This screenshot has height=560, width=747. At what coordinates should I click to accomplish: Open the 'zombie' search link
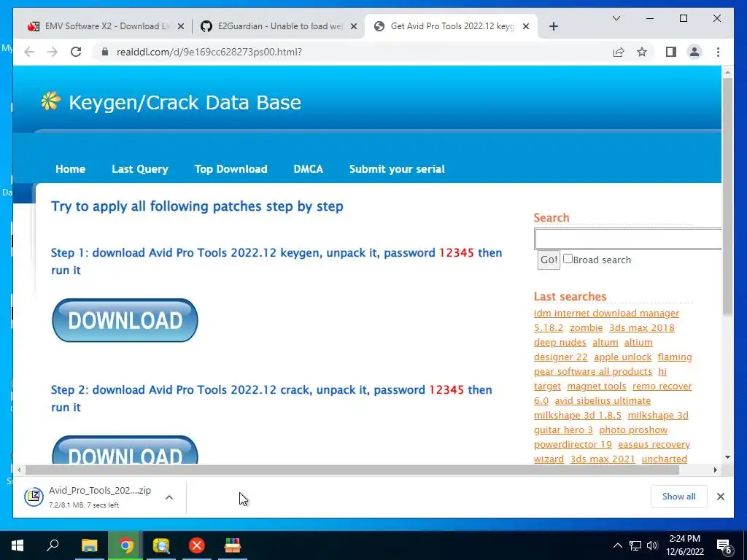tap(586, 328)
